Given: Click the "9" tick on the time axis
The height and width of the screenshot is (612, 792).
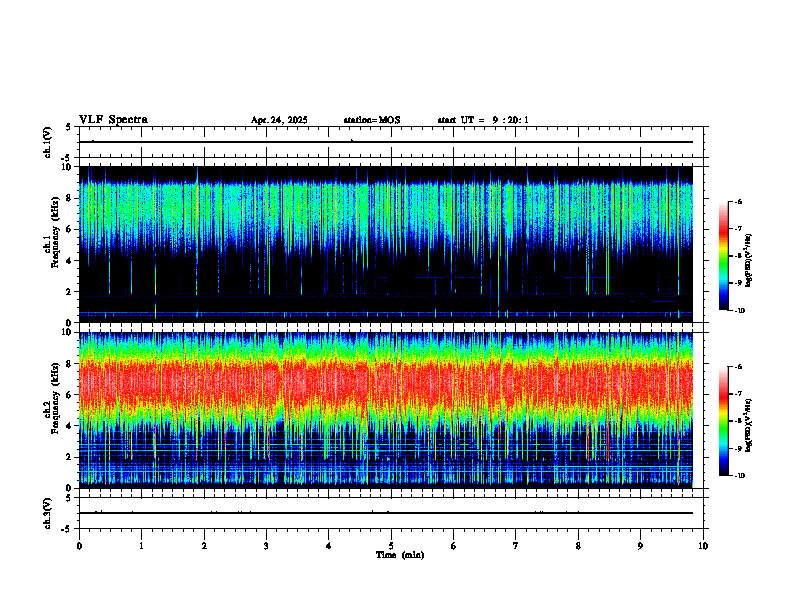Looking at the screenshot, I should tap(640, 546).
